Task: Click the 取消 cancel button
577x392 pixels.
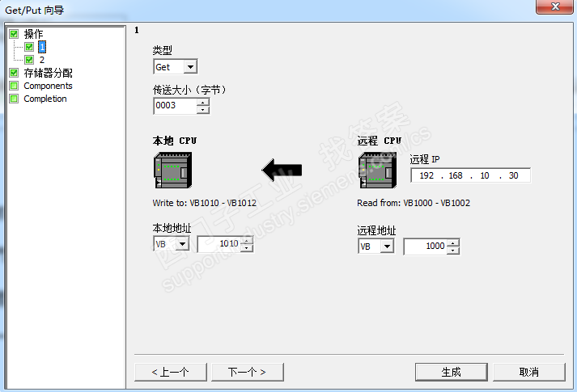Action: (528, 372)
